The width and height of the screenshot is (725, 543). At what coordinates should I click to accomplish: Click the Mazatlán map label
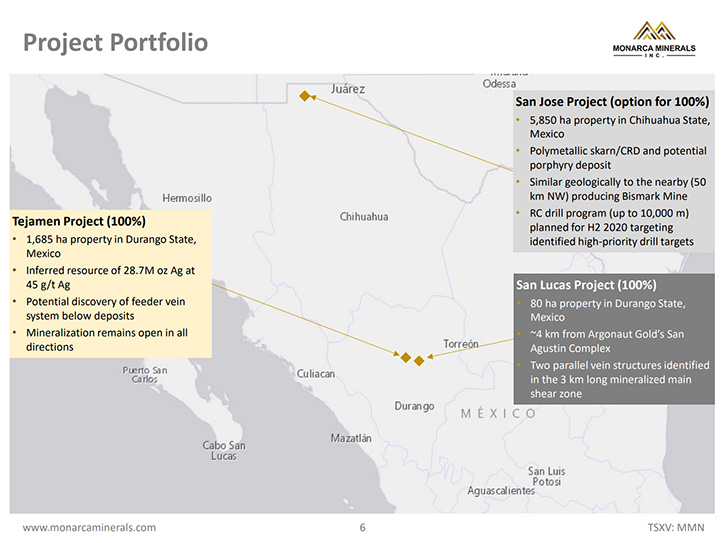pyautogui.click(x=351, y=438)
